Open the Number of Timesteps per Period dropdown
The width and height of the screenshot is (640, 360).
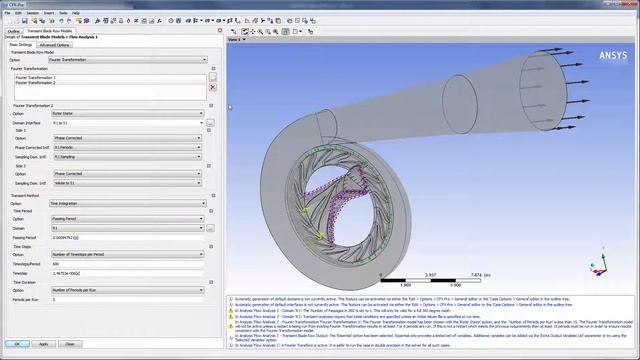click(128, 254)
